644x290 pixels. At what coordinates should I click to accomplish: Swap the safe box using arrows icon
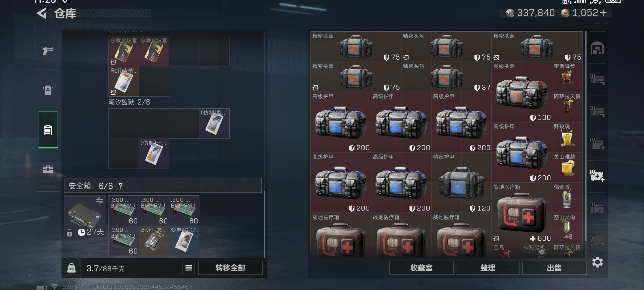(x=99, y=200)
